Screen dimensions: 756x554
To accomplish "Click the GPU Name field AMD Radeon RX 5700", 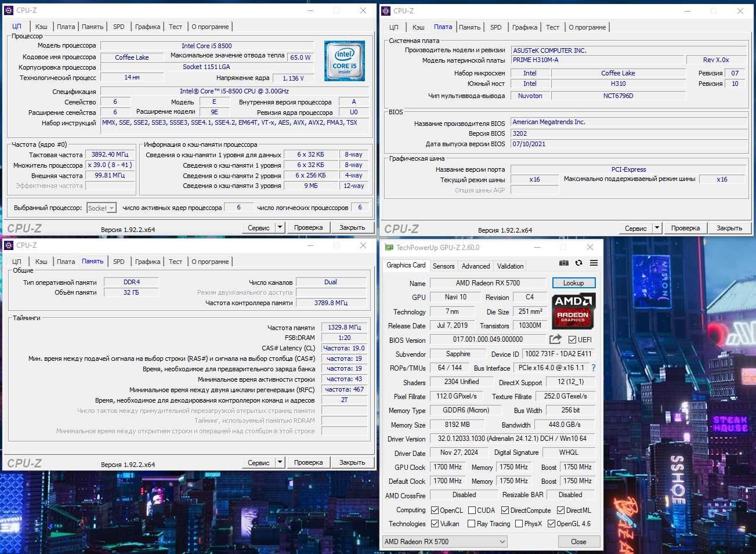I will (488, 283).
